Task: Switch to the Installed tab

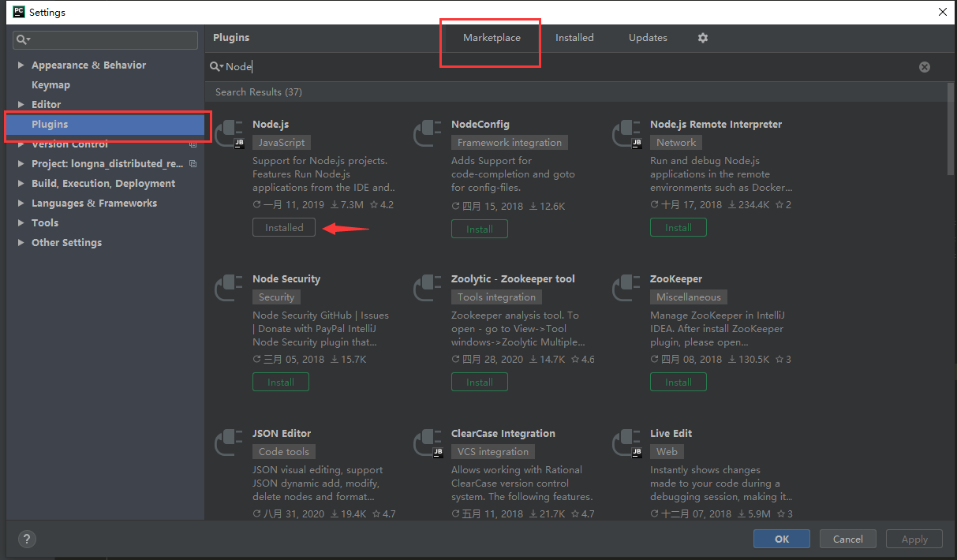Action: pos(574,38)
